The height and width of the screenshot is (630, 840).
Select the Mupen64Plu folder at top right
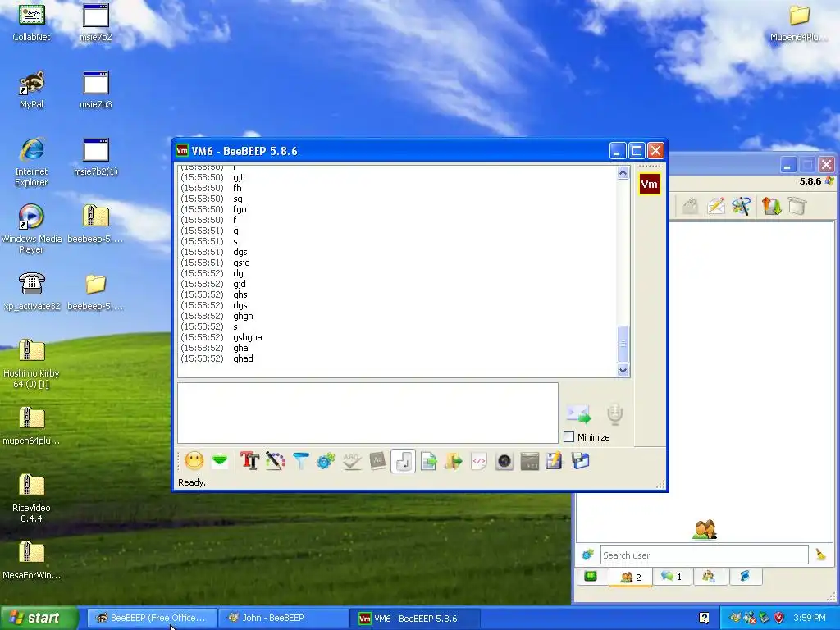(x=799, y=22)
